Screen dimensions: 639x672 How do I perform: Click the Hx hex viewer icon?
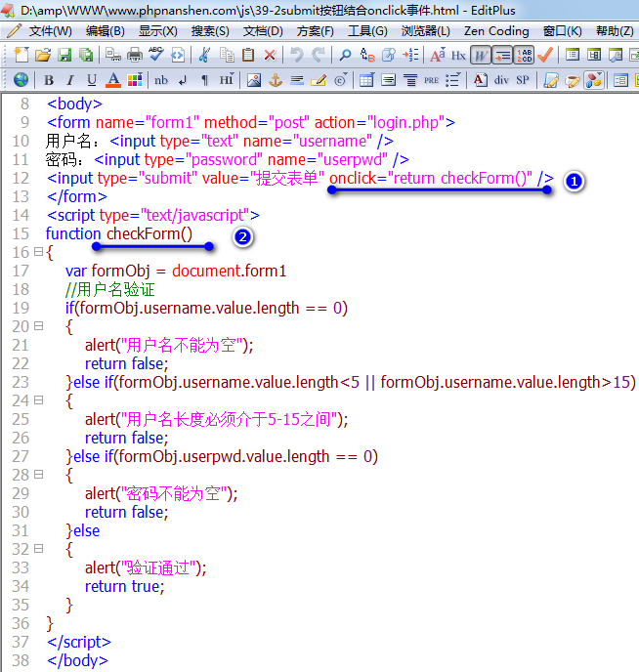coord(458,56)
